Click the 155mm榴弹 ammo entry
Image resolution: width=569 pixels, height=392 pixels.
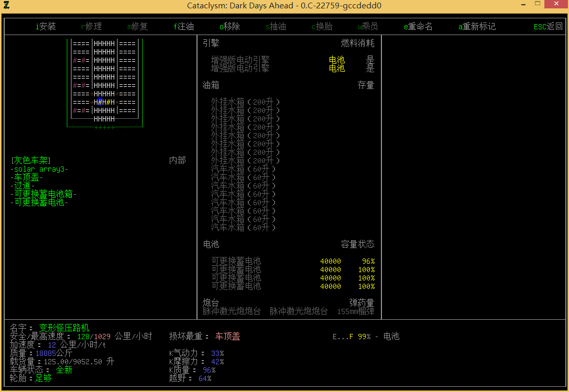(x=356, y=311)
